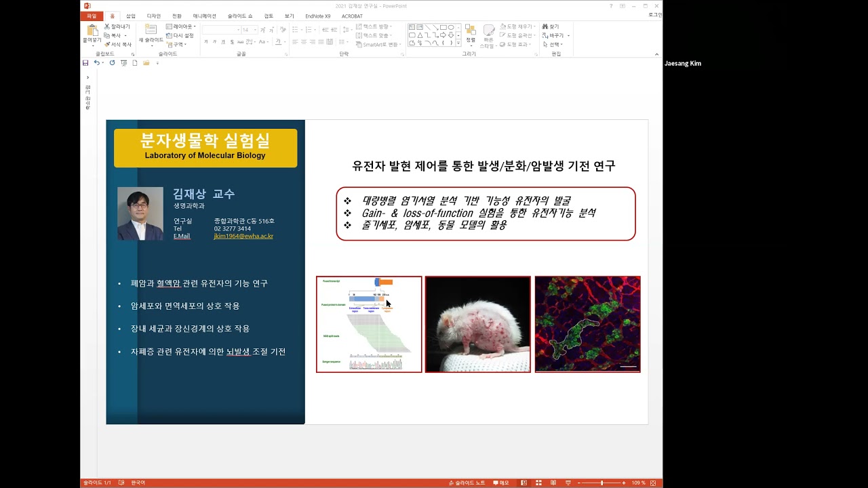Open the Insert (삽입) tab
Screen dimensions: 868x488
(131, 16)
